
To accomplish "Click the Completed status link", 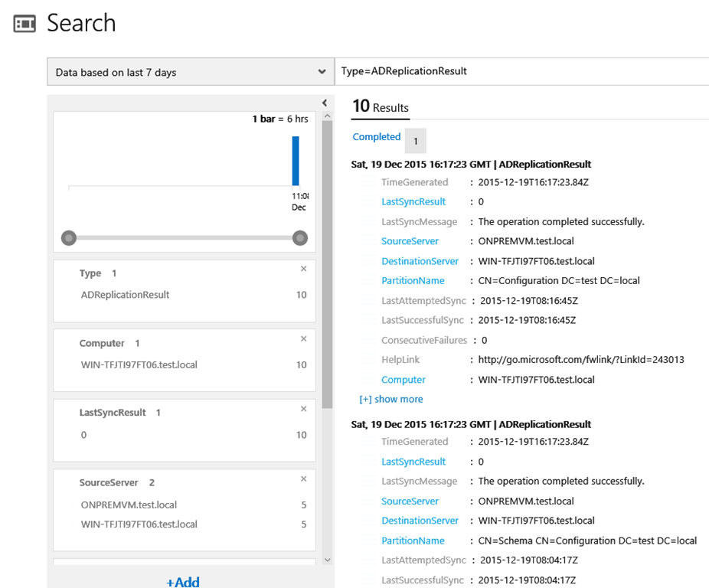I will (x=376, y=137).
